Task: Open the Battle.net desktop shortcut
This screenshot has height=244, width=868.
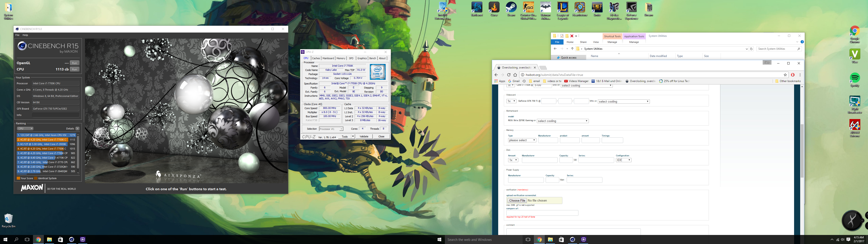Action: tap(477, 9)
